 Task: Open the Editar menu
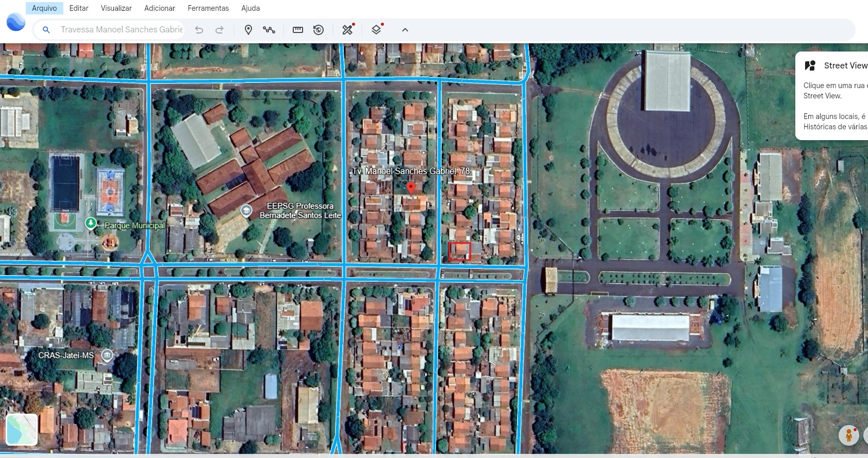79,8
